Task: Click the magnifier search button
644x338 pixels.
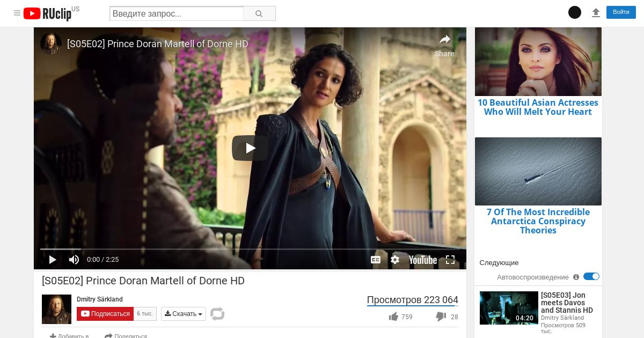Action: (x=259, y=13)
